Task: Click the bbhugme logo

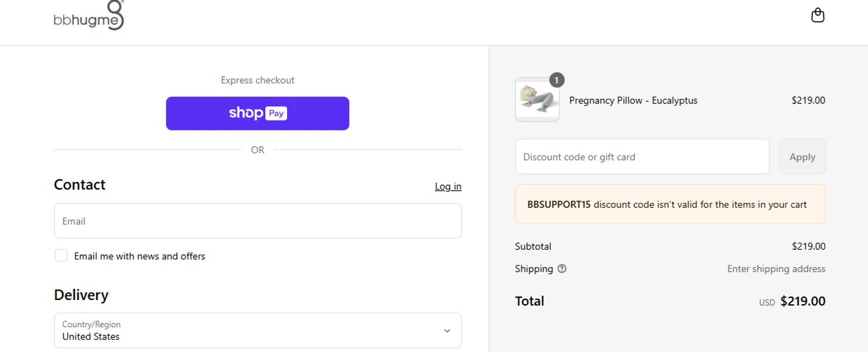Action: tap(89, 16)
